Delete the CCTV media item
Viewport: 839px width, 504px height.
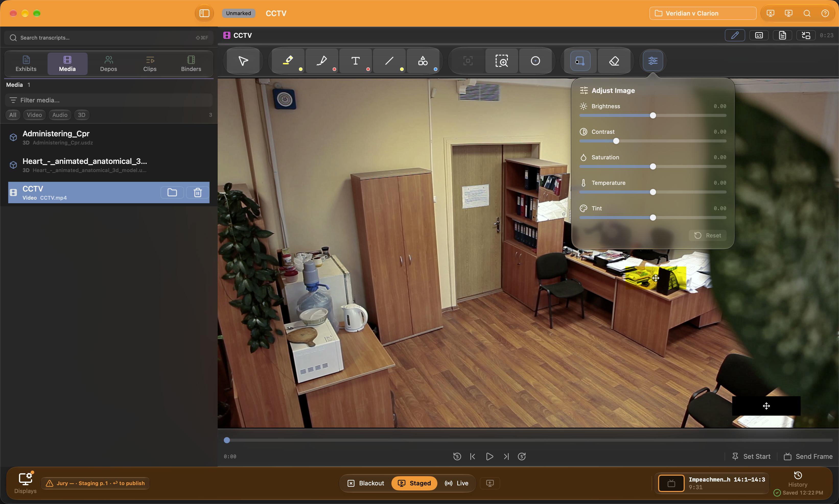pyautogui.click(x=197, y=193)
